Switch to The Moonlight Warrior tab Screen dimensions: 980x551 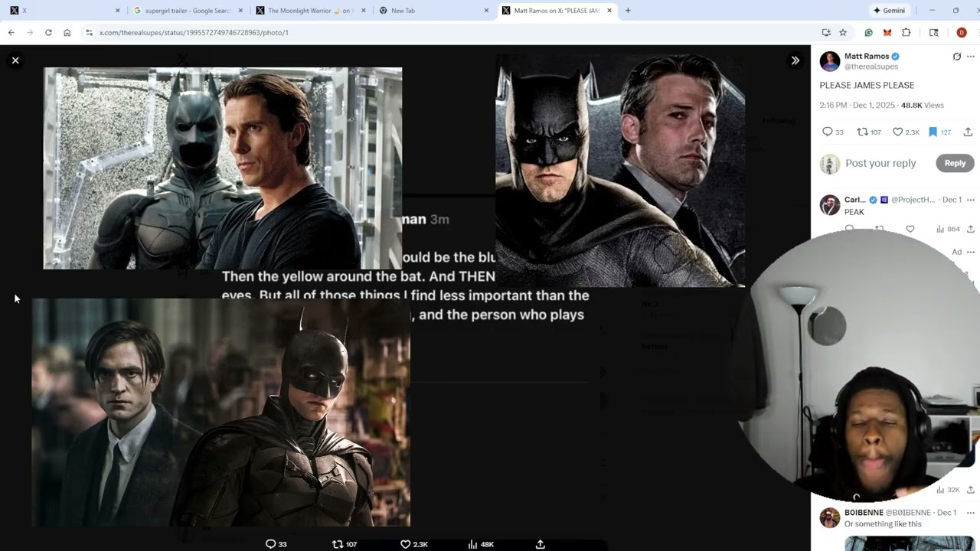tap(310, 11)
